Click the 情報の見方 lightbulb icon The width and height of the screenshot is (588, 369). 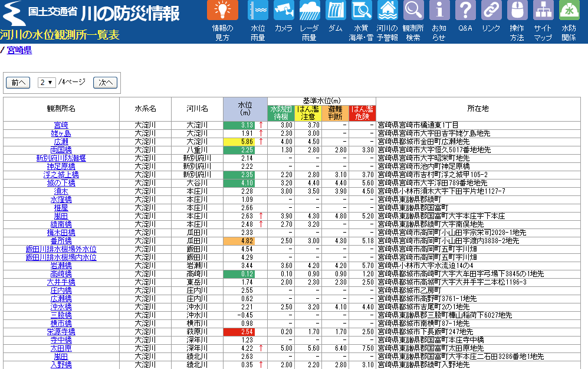click(x=222, y=11)
